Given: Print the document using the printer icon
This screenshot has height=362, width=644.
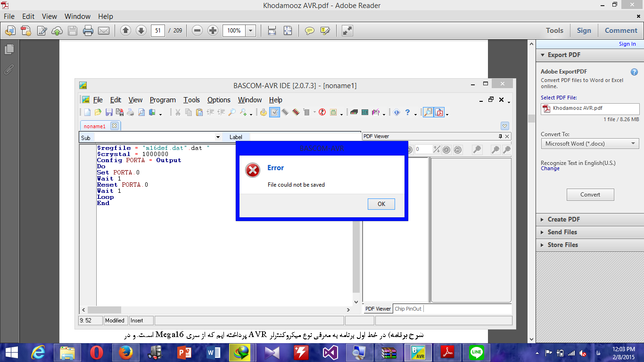Looking at the screenshot, I should [x=88, y=31].
